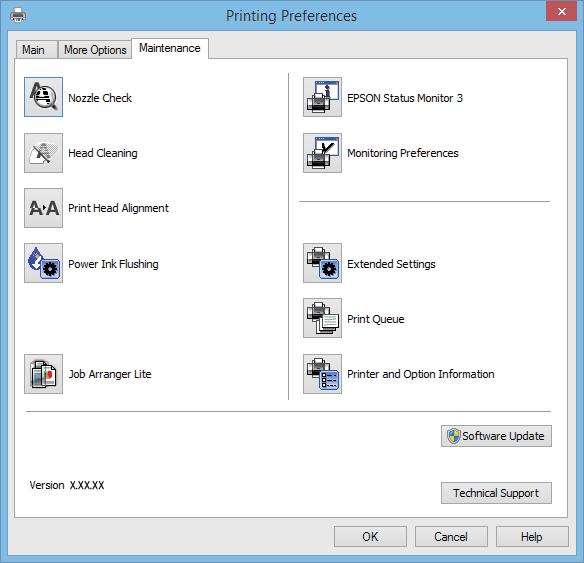Open the EPSON Status Monitor 3 icon
Screen dimensions: 584x563
click(x=323, y=97)
